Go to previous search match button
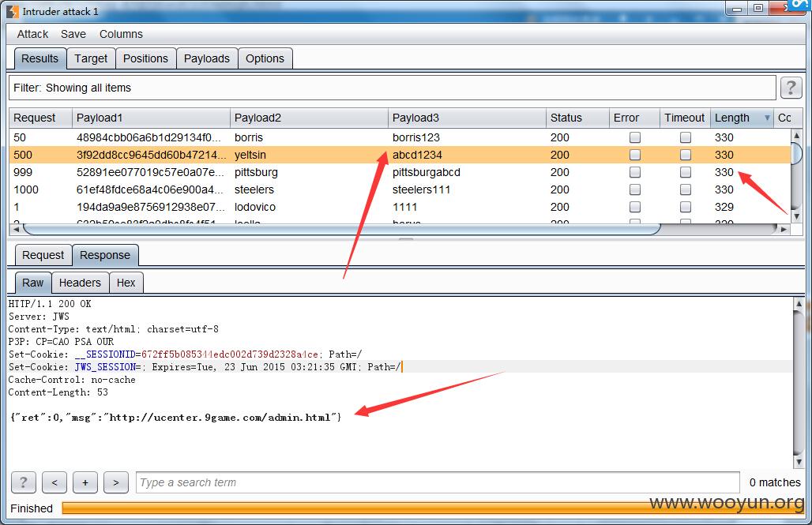The height and width of the screenshot is (525, 812). point(55,482)
